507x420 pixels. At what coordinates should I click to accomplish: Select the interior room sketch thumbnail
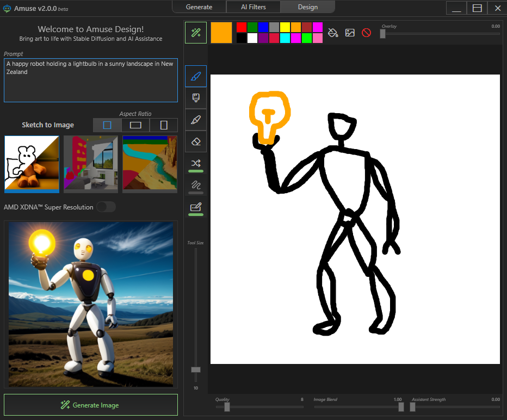[x=91, y=164]
